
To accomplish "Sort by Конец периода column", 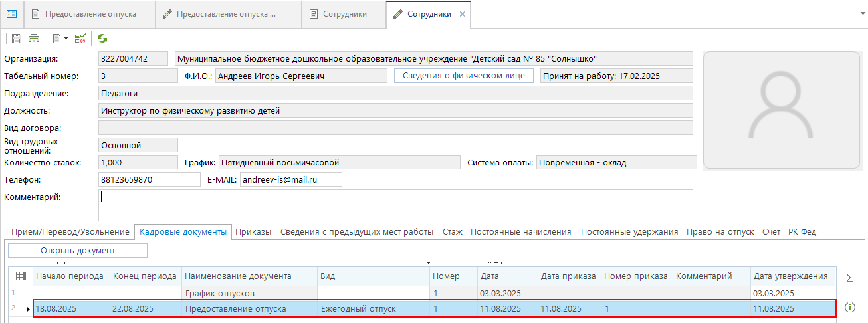I will point(146,276).
